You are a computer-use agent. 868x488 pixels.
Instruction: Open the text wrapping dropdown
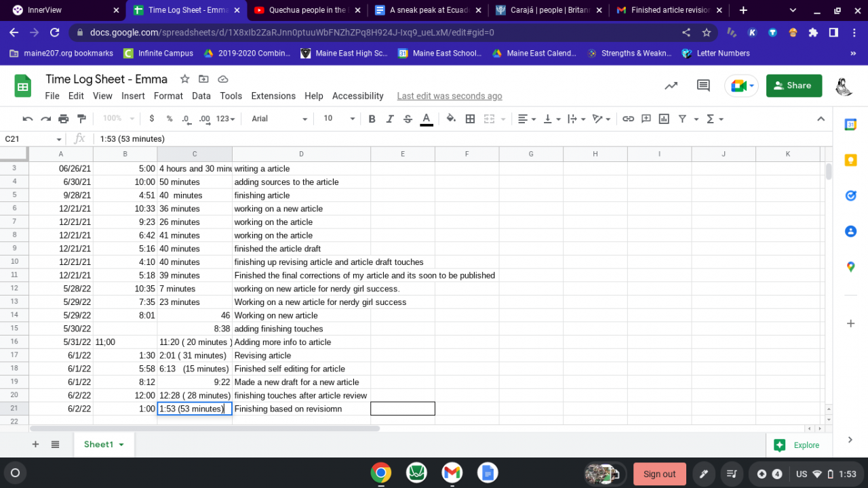(576, 119)
